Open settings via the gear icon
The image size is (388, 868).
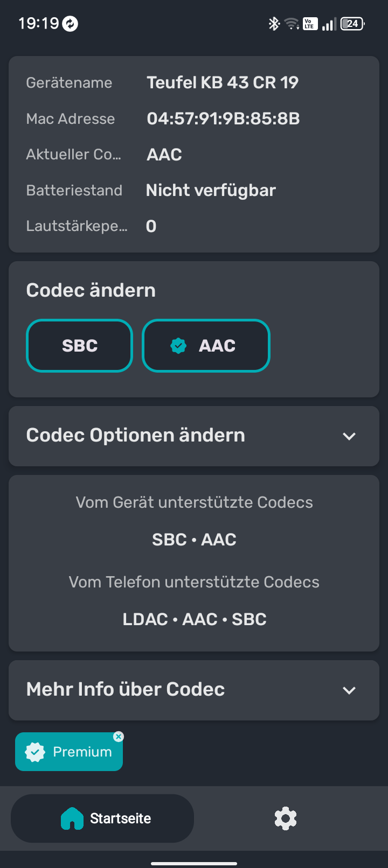pyautogui.click(x=286, y=818)
